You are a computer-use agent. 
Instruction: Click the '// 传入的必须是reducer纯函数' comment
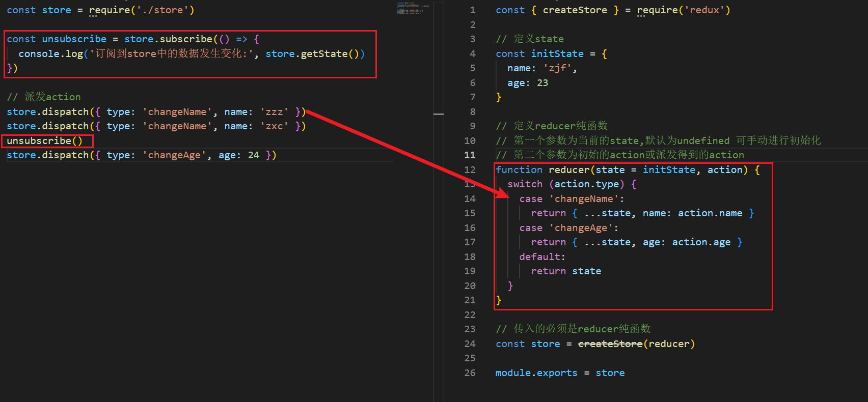[573, 329]
